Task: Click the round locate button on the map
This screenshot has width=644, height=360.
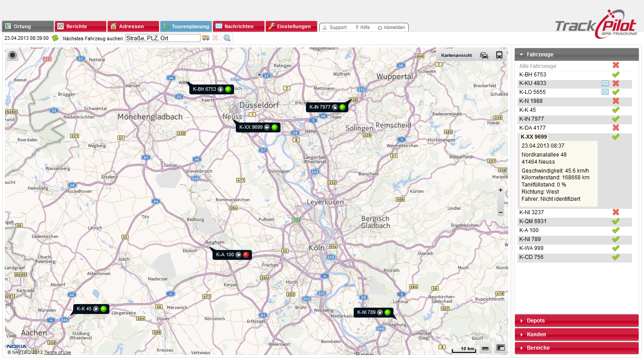Action: pos(13,55)
